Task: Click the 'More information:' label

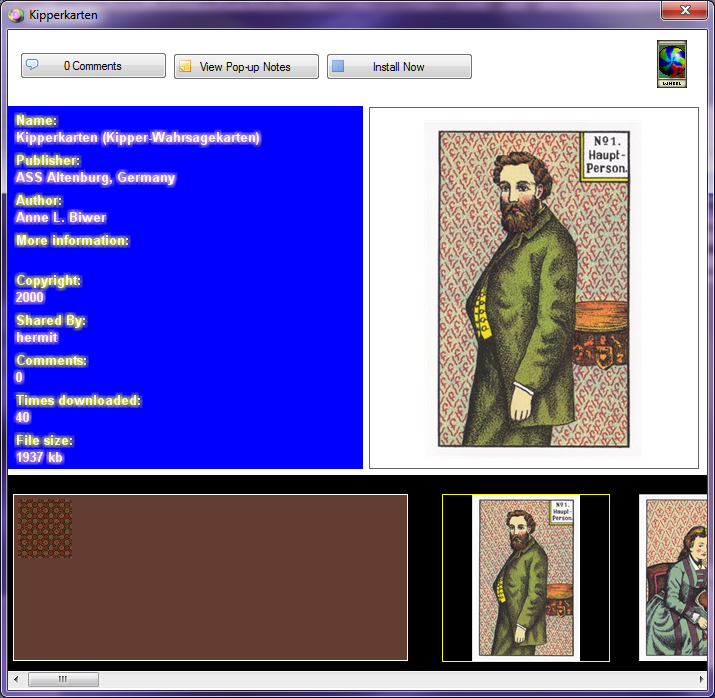Action: coord(72,240)
